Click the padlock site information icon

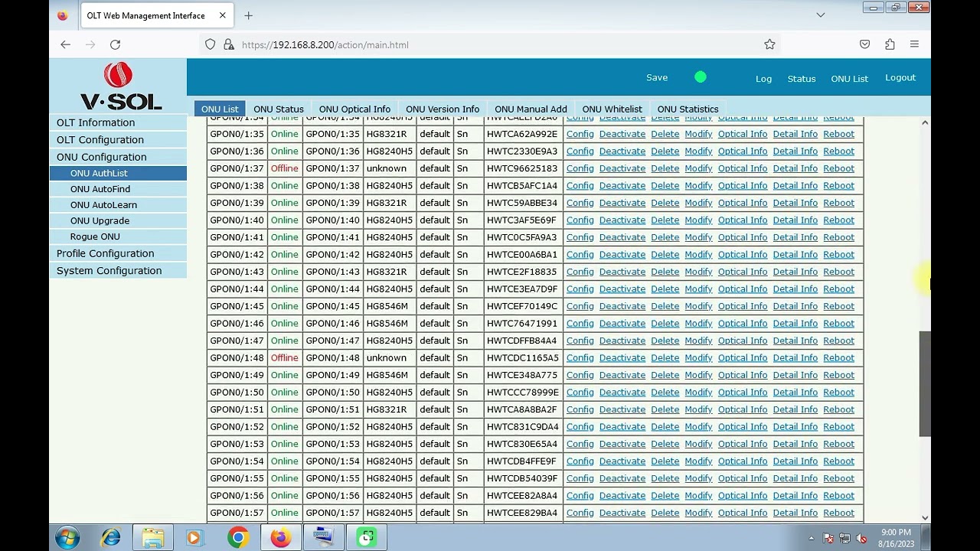pyautogui.click(x=228, y=44)
